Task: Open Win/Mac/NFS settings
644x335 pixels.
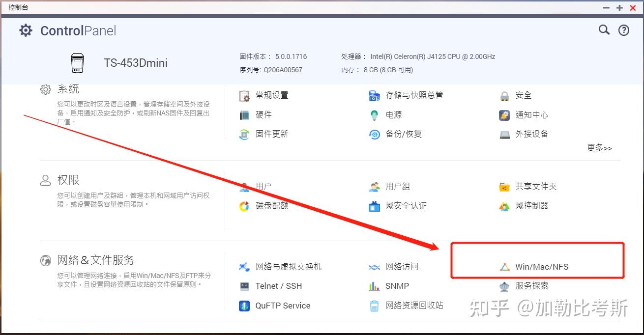Action: tap(543, 267)
